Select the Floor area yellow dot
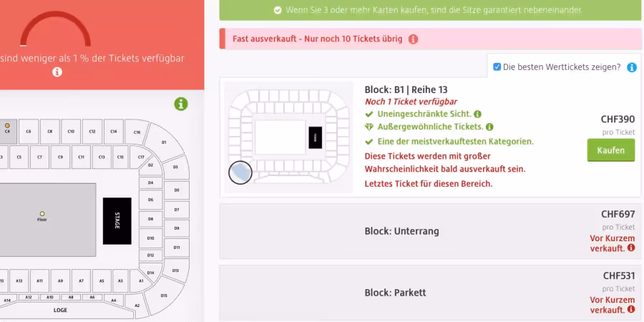 point(42,213)
